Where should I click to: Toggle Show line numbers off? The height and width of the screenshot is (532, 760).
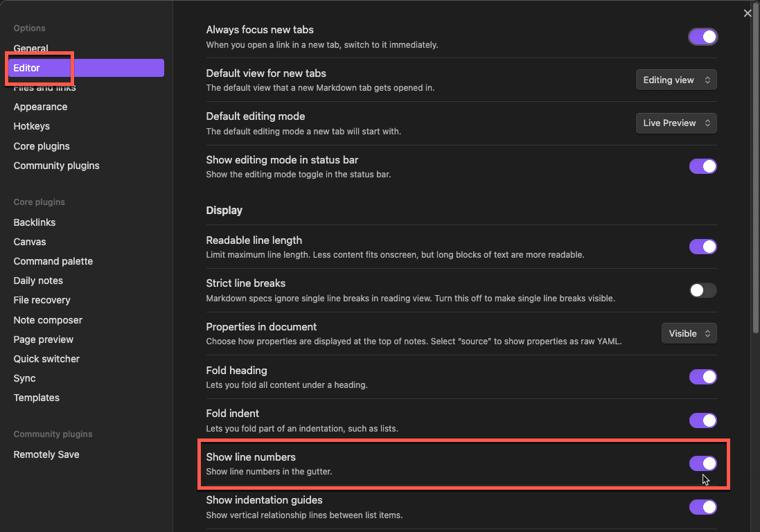(702, 463)
